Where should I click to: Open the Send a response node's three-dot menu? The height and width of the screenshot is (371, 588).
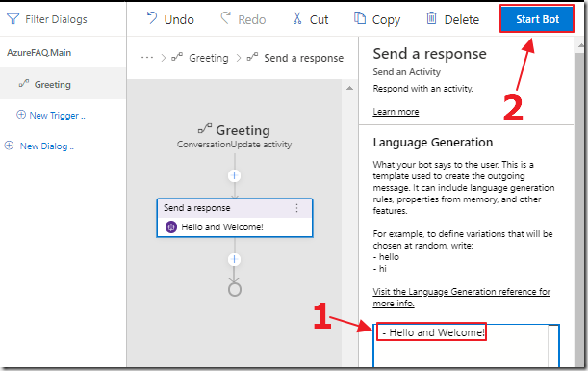tap(296, 208)
